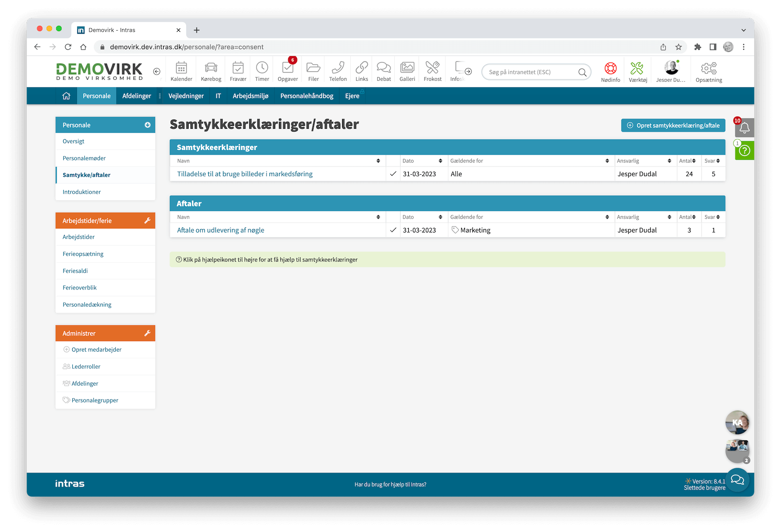This screenshot has height=532, width=781.
Task: Open the Opsætning gears icon
Action: (x=709, y=72)
